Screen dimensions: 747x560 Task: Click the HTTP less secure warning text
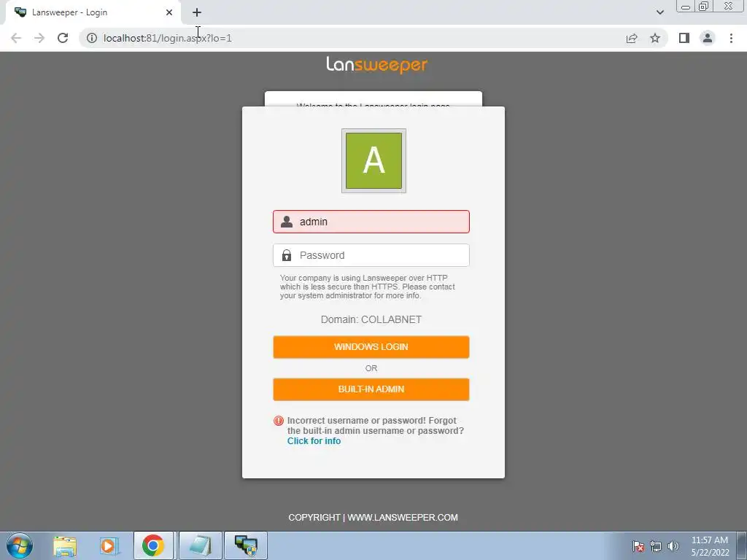pos(368,287)
